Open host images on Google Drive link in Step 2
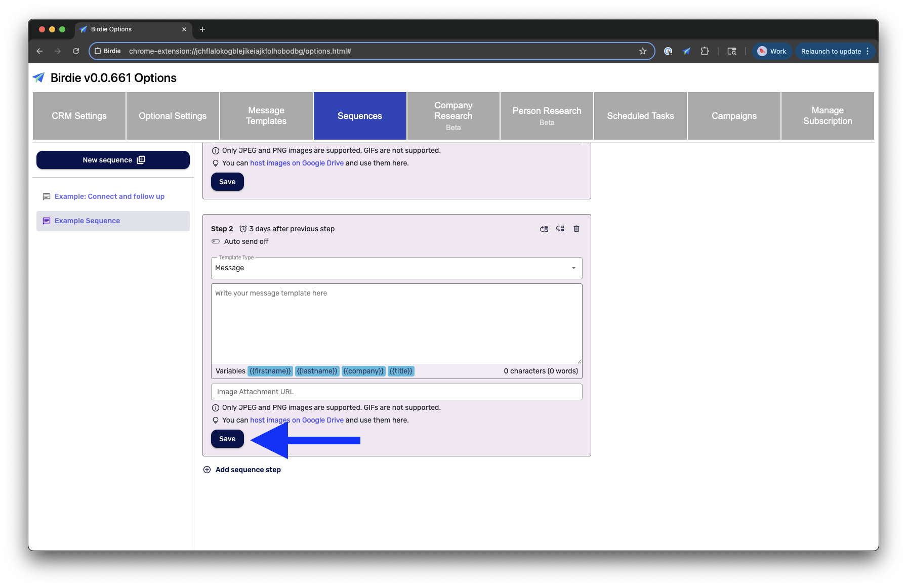907x588 pixels. click(297, 420)
